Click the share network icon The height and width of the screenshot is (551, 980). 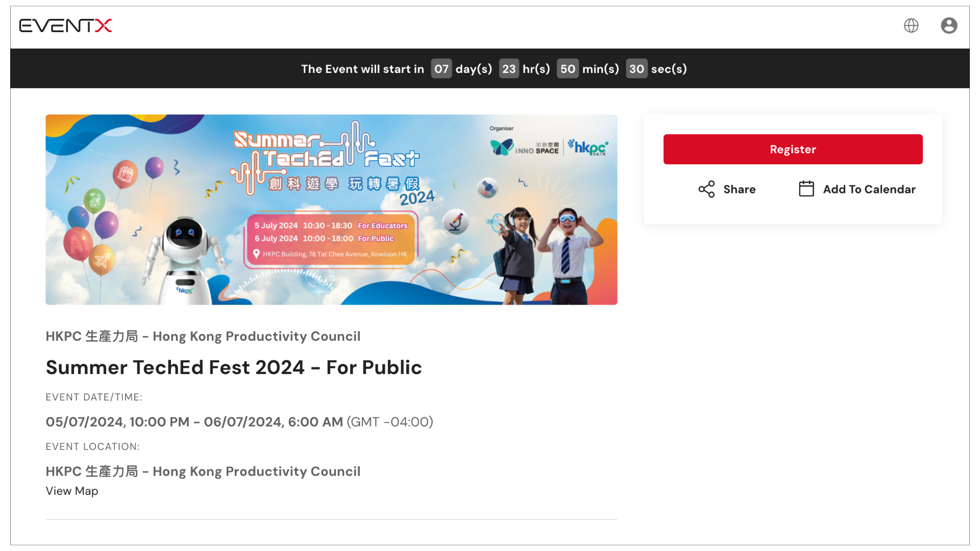706,189
